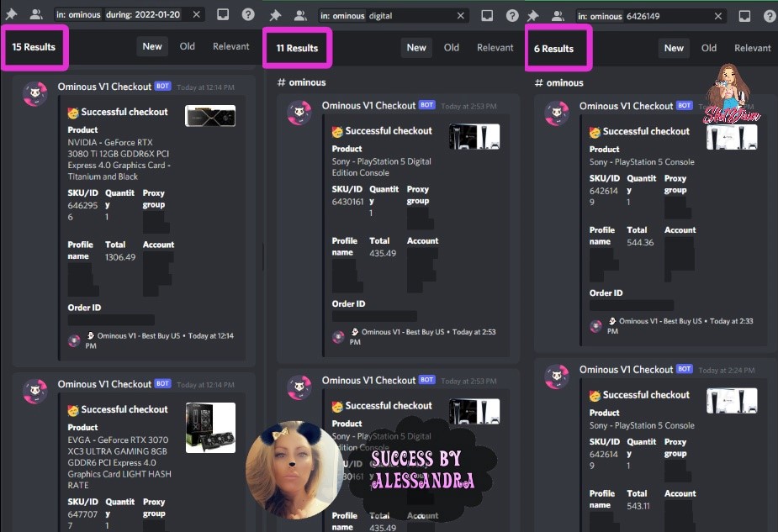Open help in the left panel
This screenshot has width=778, height=532.
(248, 14)
